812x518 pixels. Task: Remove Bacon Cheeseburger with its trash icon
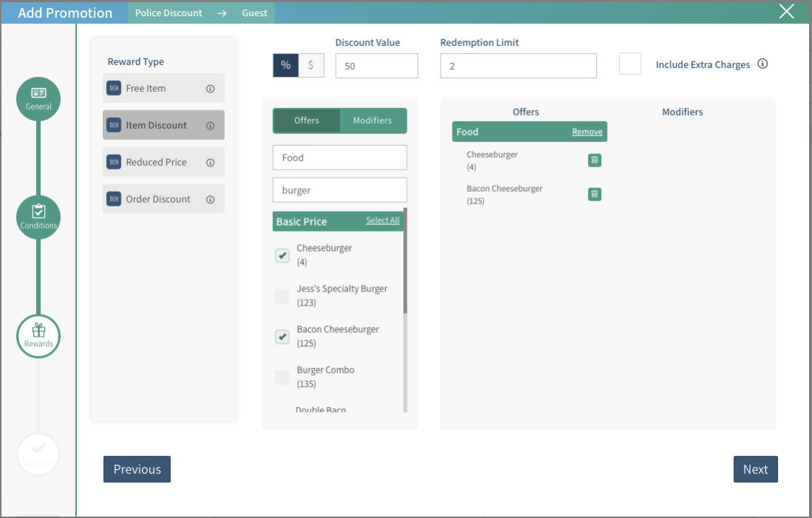[595, 194]
